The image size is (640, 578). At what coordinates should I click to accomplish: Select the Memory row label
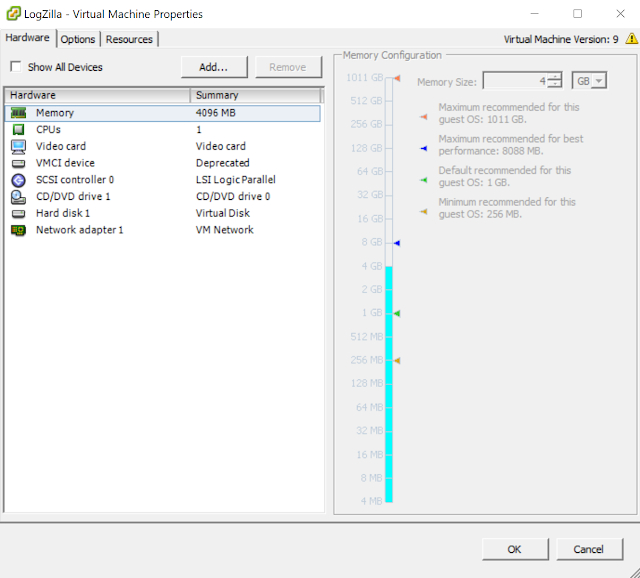pos(55,113)
